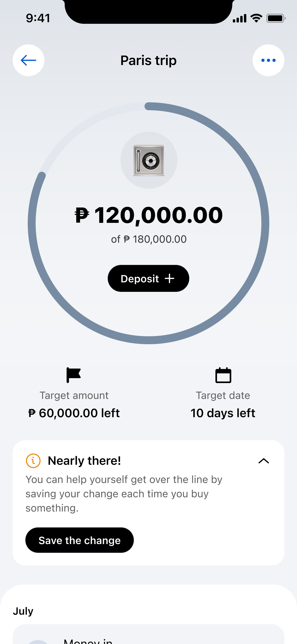Tap the battery indicator in status bar
Image resolution: width=297 pixels, height=644 pixels.
(x=276, y=18)
